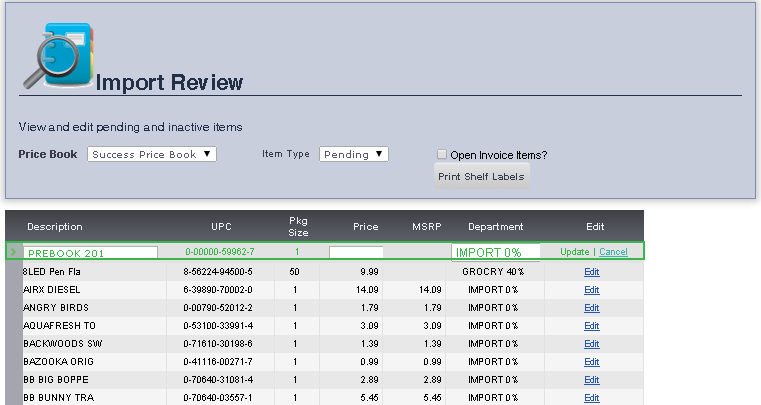
Task: Click the empty Price input in edit row
Action: 356,253
